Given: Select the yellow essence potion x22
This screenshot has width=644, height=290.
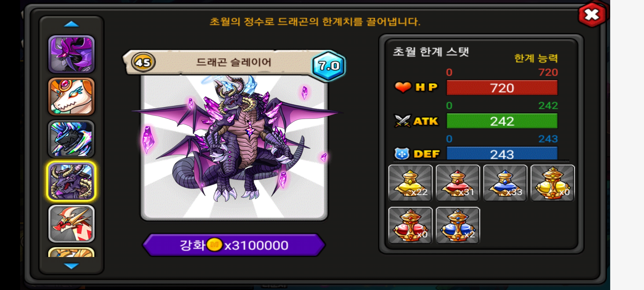Looking at the screenshot, I should (x=410, y=183).
